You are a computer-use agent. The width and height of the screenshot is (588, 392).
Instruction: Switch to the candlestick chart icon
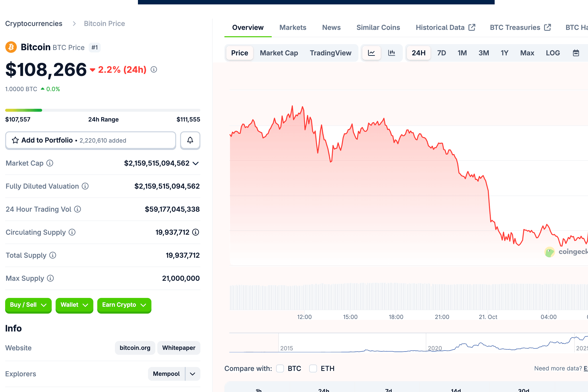391,53
